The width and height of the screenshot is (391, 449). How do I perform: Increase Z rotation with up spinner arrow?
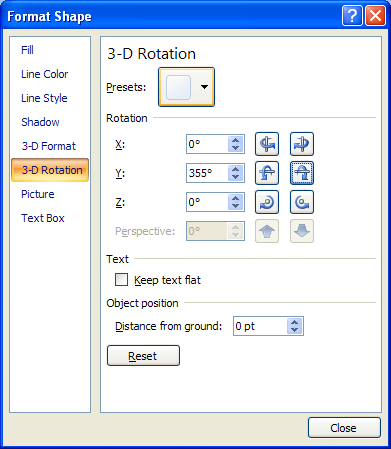point(236,198)
